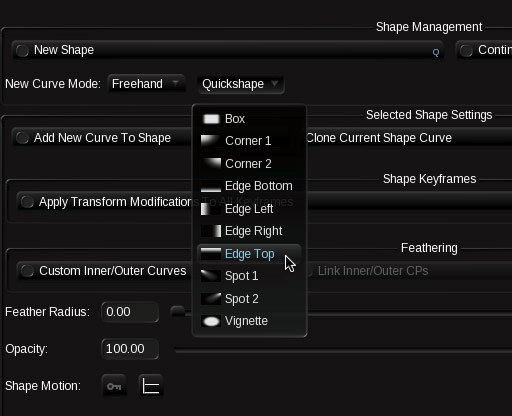Open Shape Motion curve graph icon

click(x=151, y=386)
